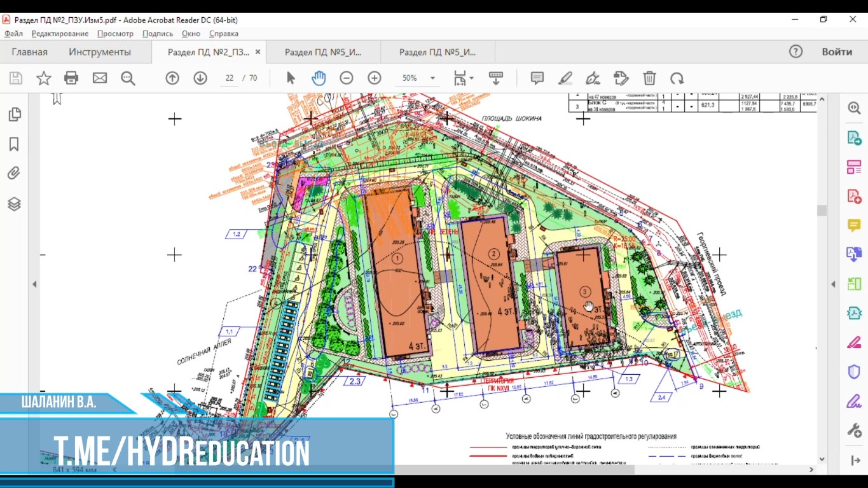Open the Окно menu
The height and width of the screenshot is (488, 868).
point(191,34)
